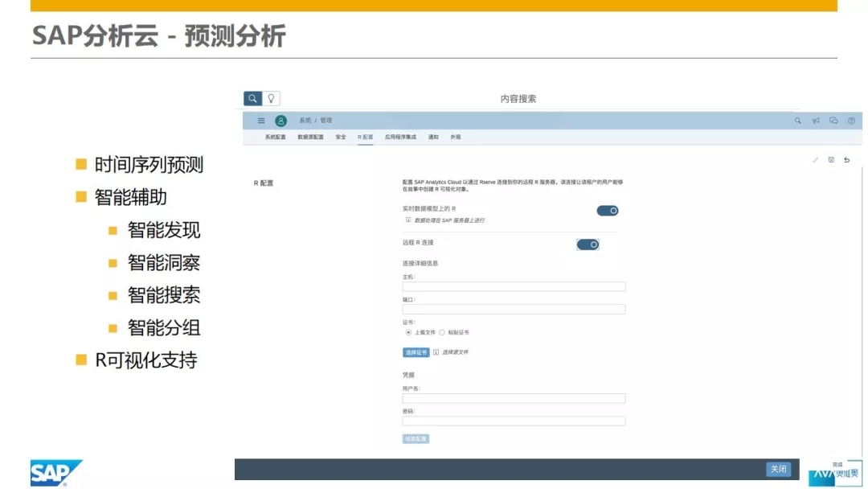Screen dimensions: 868x489
Task: Click the question mark help icon
Action: (851, 121)
